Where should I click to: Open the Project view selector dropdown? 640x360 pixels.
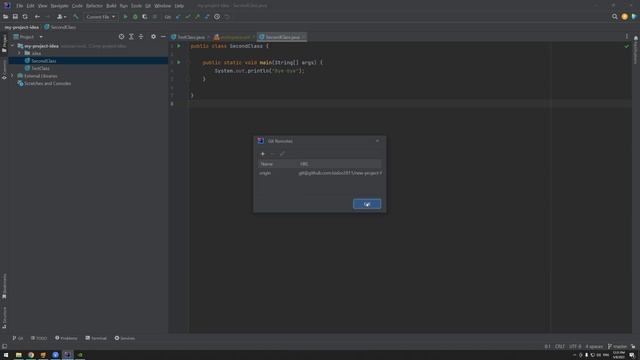click(x=28, y=37)
